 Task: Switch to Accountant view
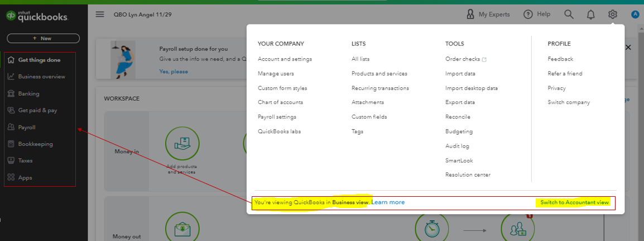click(574, 202)
